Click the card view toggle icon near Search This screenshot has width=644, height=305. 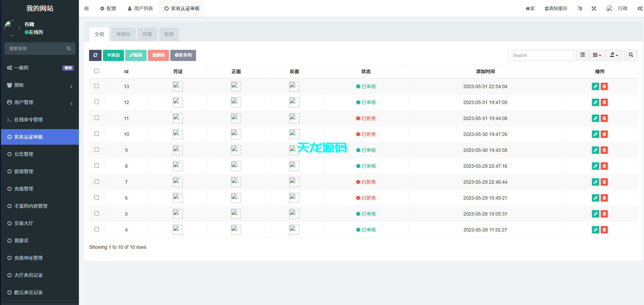[x=582, y=55]
